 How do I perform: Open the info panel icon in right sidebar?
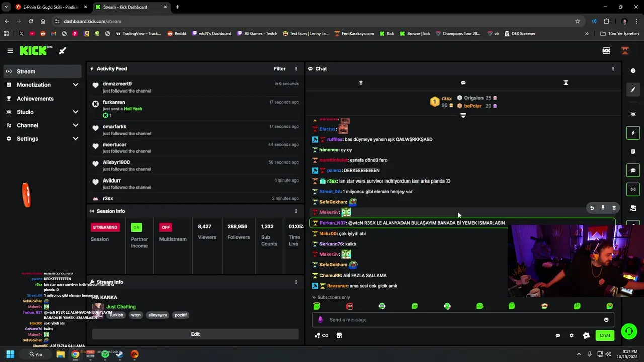(633, 71)
